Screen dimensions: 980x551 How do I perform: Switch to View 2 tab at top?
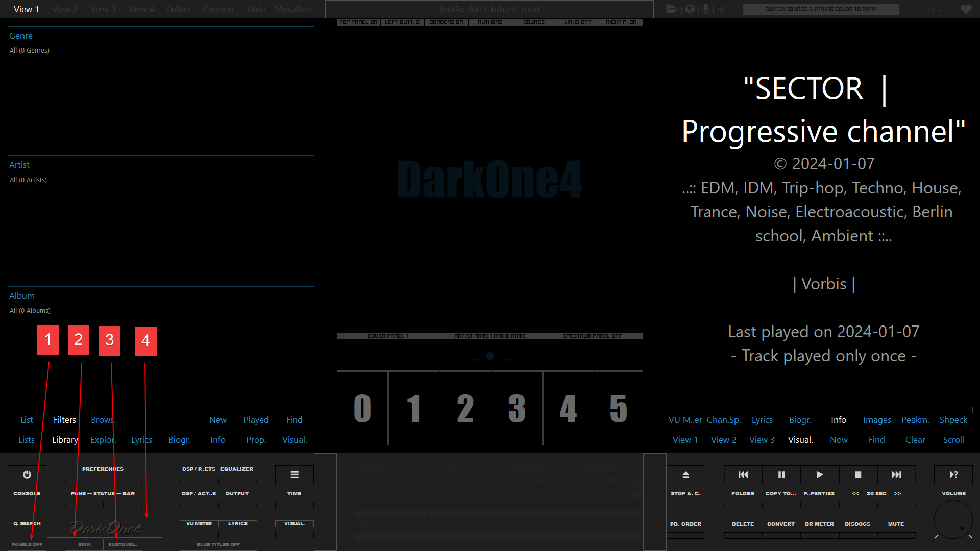point(65,9)
